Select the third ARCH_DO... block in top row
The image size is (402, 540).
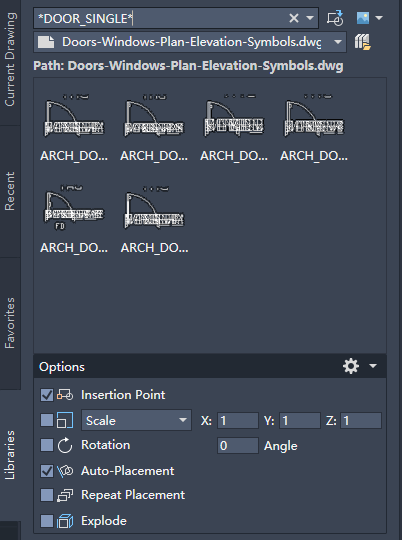[x=234, y=127]
